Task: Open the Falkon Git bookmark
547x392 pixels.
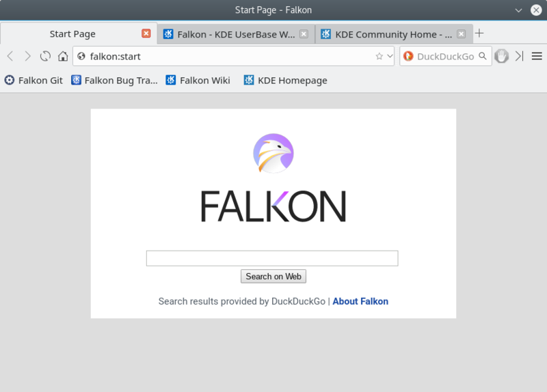Action: 34,81
